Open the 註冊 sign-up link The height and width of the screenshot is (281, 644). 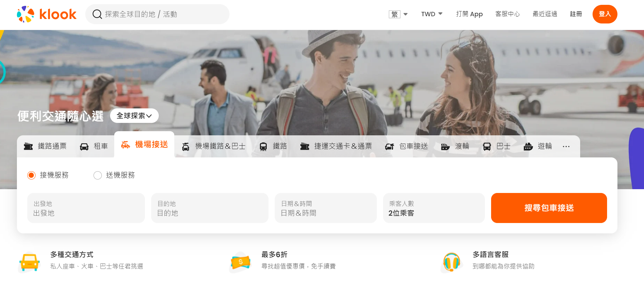[576, 14]
